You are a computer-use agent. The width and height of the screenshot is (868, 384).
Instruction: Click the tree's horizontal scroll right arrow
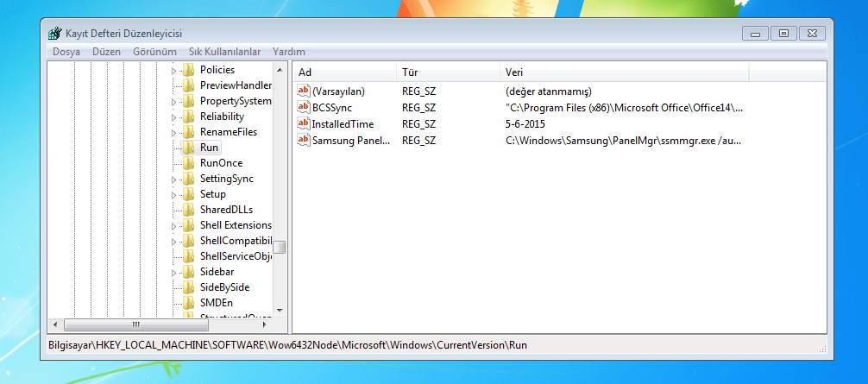tap(264, 324)
